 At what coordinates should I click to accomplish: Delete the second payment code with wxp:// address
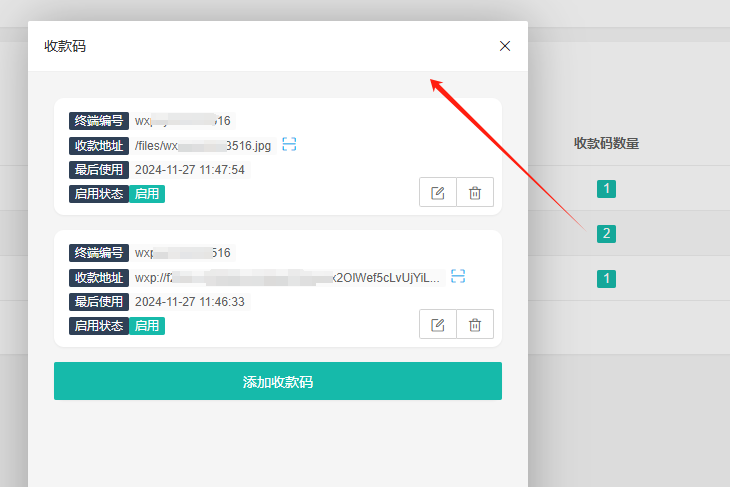click(475, 324)
